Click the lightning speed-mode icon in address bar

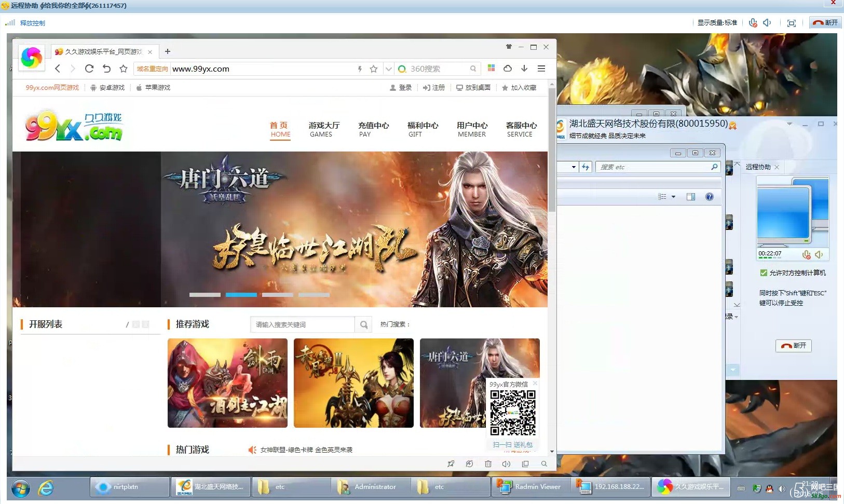point(360,69)
